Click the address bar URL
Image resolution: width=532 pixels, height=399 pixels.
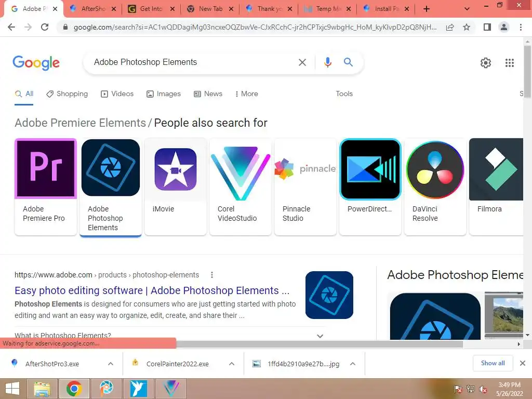(x=255, y=27)
